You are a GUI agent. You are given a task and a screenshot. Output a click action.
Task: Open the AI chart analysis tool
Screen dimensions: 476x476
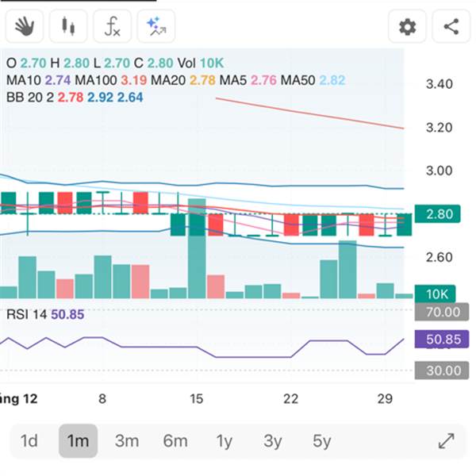[156, 27]
